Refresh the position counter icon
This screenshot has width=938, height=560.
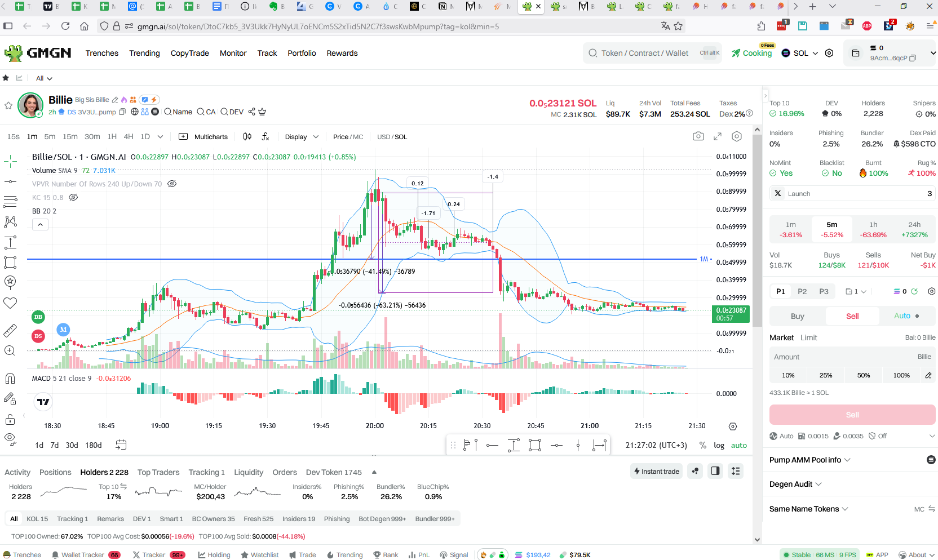pyautogui.click(x=914, y=291)
